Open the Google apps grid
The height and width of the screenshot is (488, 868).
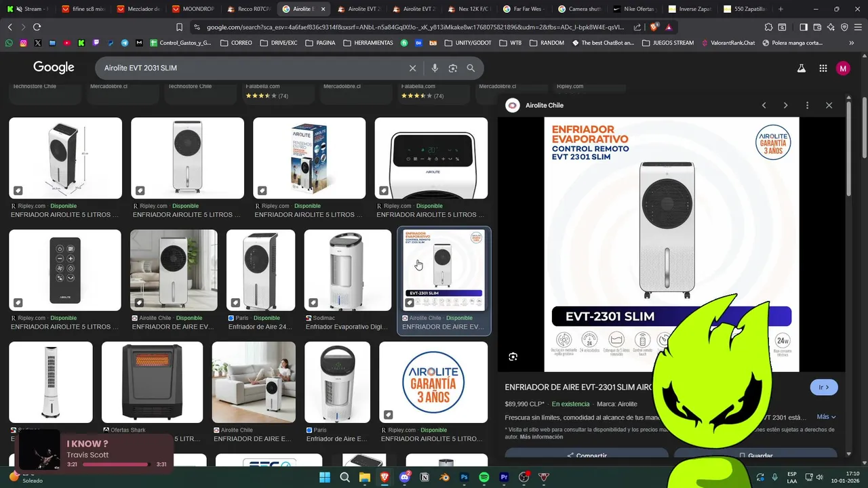pos(823,68)
